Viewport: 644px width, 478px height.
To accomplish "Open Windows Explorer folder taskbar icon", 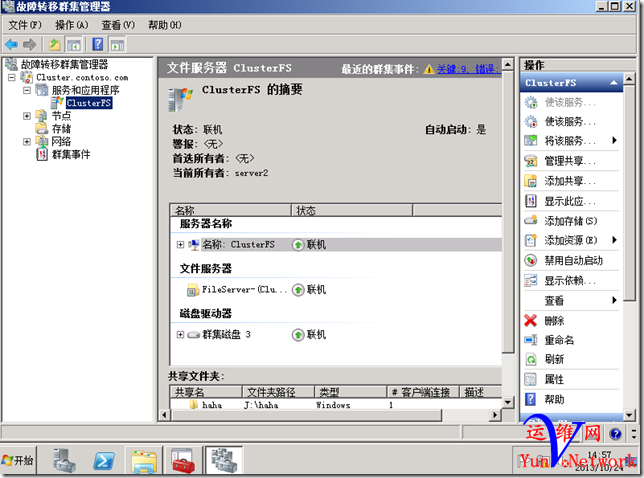I will (144, 460).
